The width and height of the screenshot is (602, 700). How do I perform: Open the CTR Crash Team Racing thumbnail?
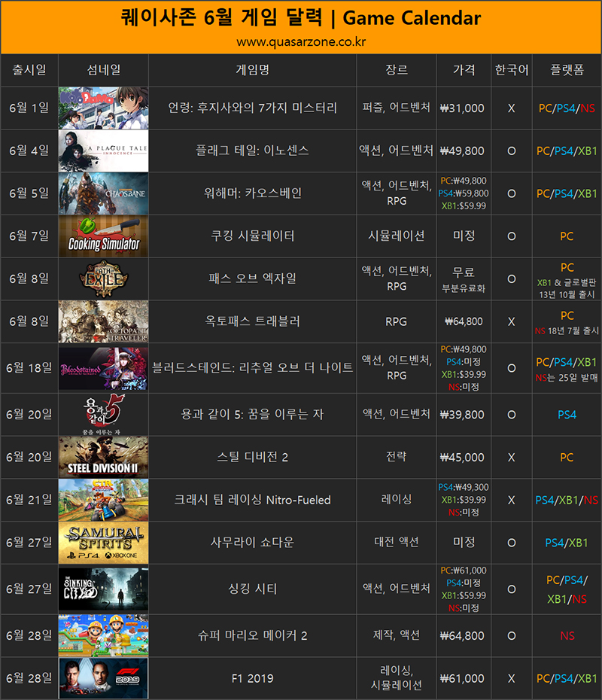tap(104, 500)
